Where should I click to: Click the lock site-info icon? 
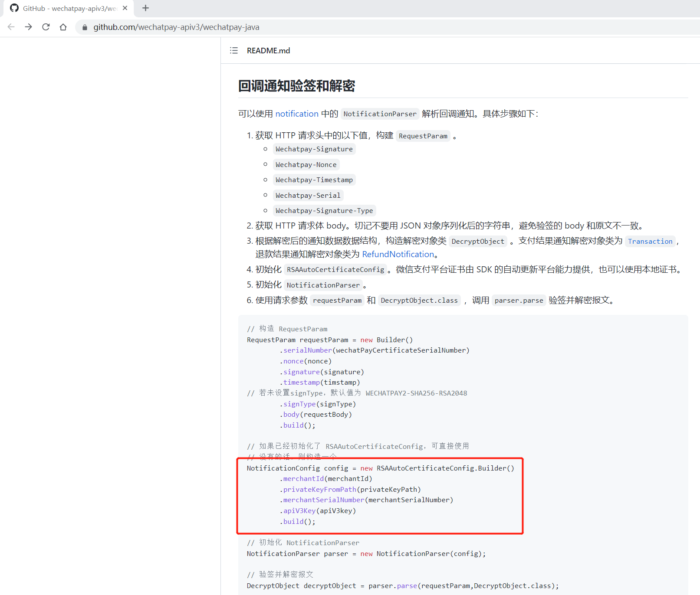click(85, 27)
